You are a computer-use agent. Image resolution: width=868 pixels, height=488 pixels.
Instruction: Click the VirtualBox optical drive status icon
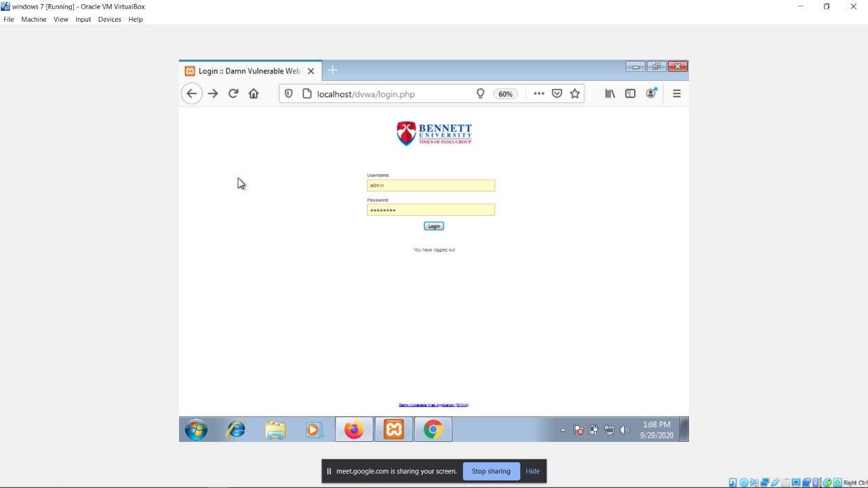coord(744,483)
